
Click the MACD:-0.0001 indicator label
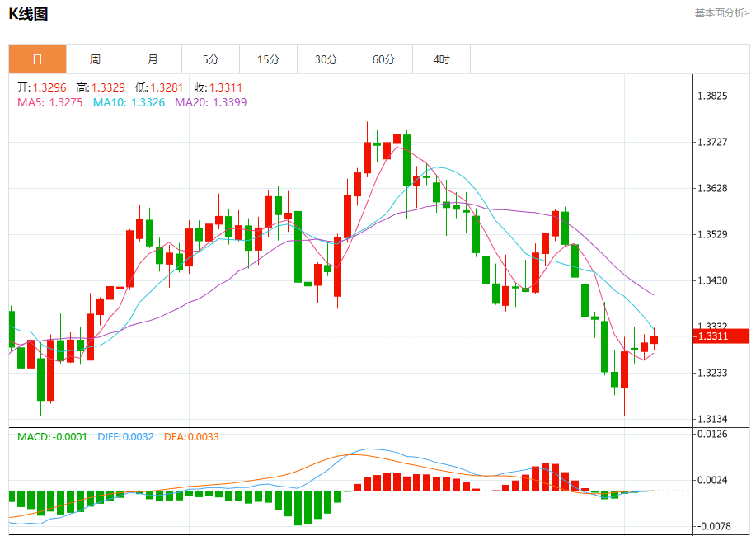click(x=52, y=436)
